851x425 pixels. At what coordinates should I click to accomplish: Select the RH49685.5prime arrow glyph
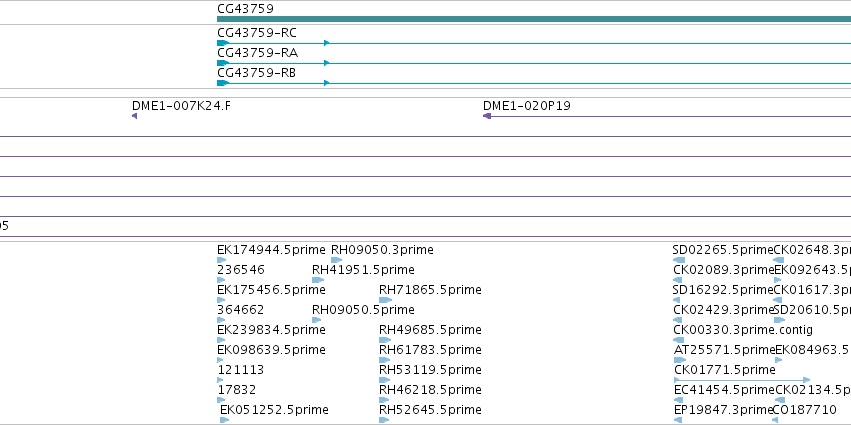pyautogui.click(x=385, y=340)
